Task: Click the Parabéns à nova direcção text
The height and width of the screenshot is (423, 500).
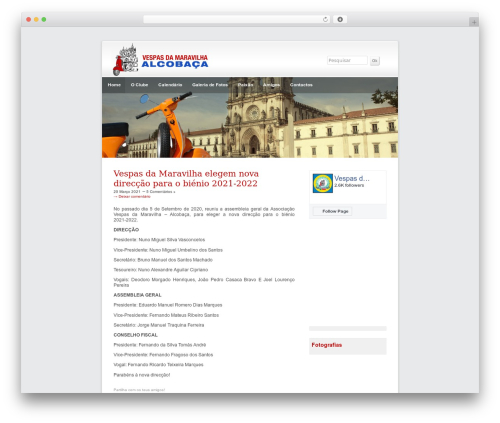Action: (x=142, y=375)
